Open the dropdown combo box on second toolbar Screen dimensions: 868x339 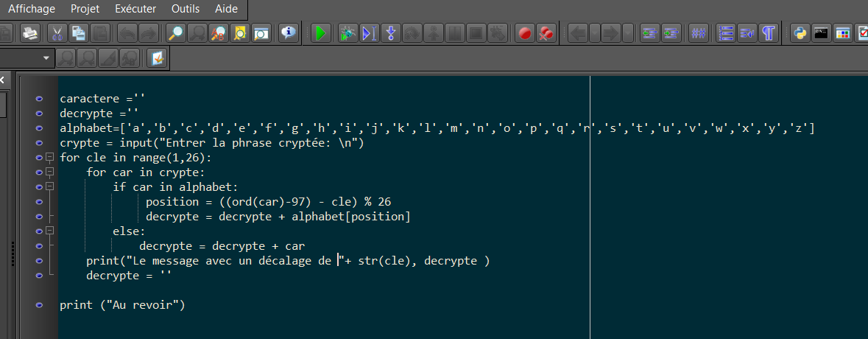coord(48,57)
